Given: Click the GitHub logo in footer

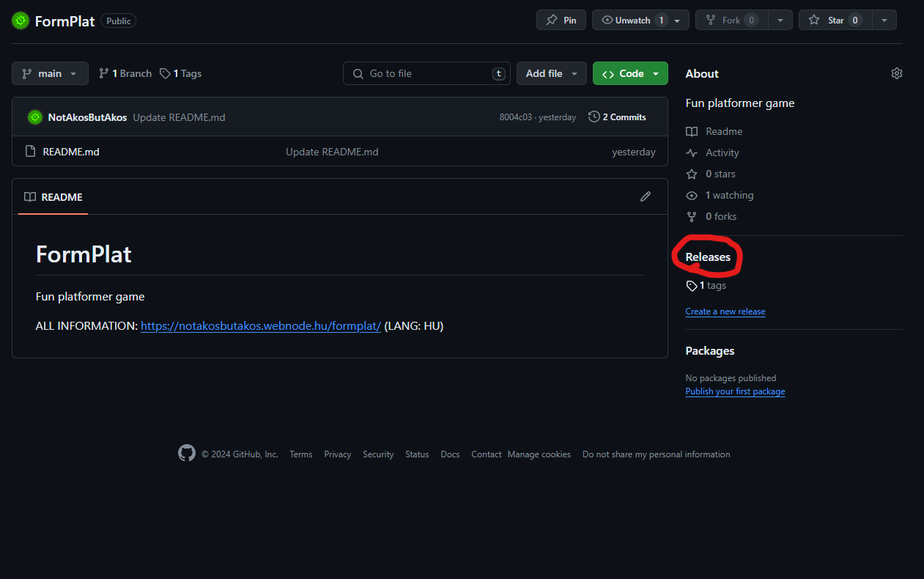Looking at the screenshot, I should pyautogui.click(x=187, y=454).
